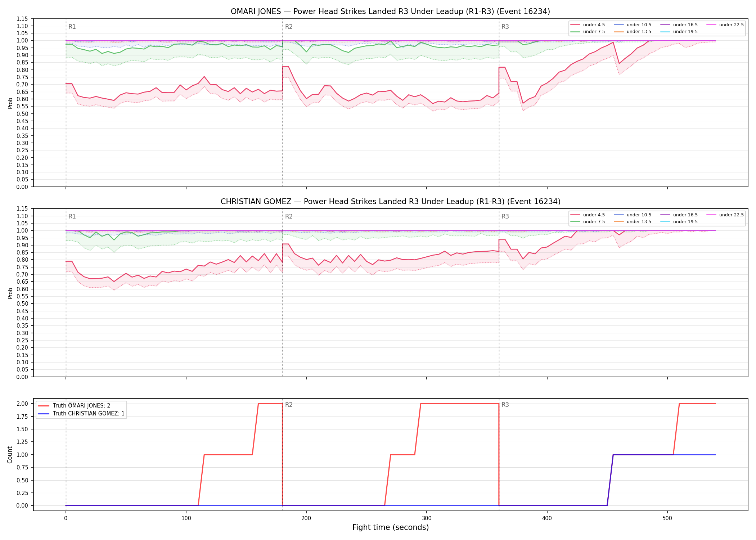756x540 pixels.
Task: Click the R2 round marker in the Count chart
Action: 289,405
